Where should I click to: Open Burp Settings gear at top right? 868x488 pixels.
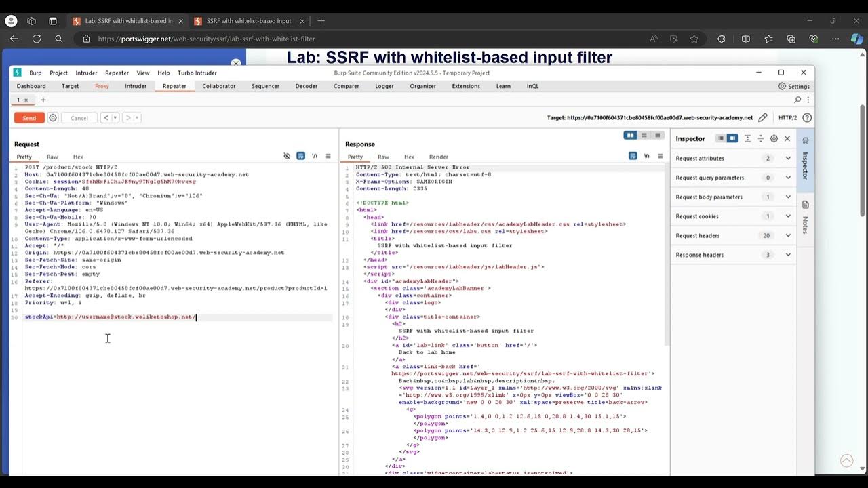click(x=793, y=86)
